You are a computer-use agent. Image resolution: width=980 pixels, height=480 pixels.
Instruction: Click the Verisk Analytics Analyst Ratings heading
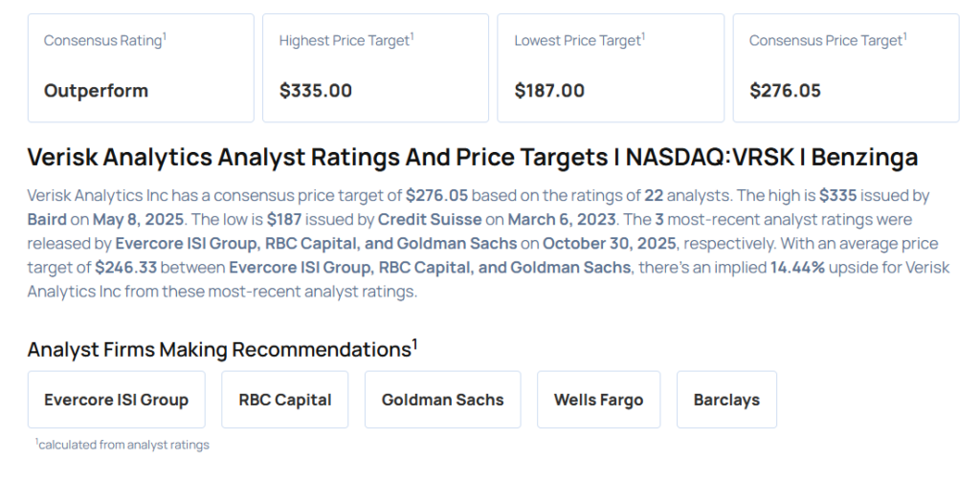(x=473, y=158)
